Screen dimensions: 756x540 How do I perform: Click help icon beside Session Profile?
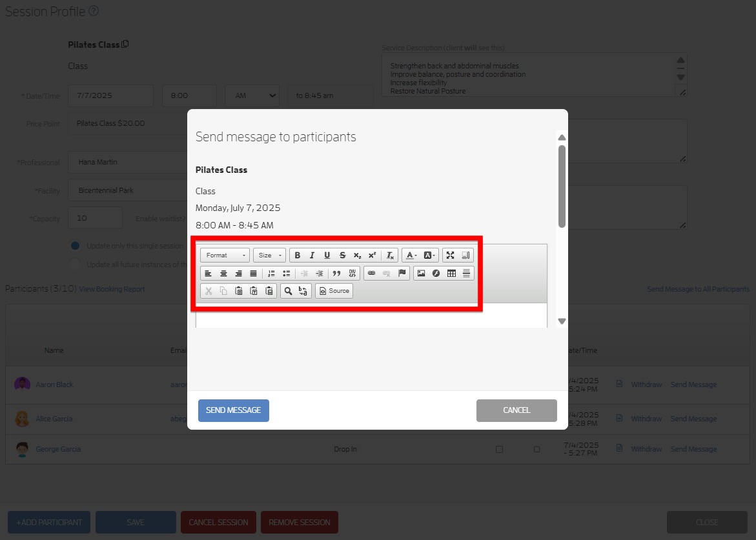coord(94,10)
